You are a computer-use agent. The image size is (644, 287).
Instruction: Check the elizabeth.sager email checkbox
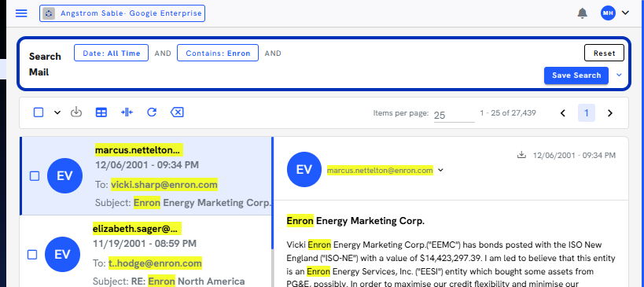pyautogui.click(x=32, y=255)
